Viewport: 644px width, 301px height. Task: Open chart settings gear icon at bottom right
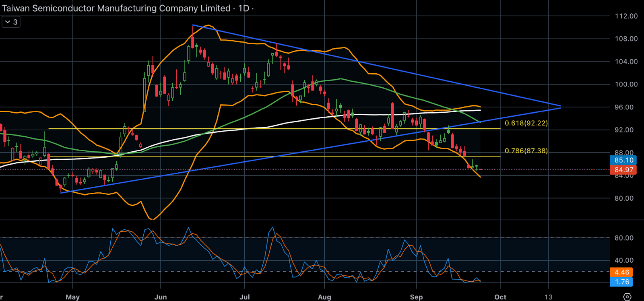point(627,297)
